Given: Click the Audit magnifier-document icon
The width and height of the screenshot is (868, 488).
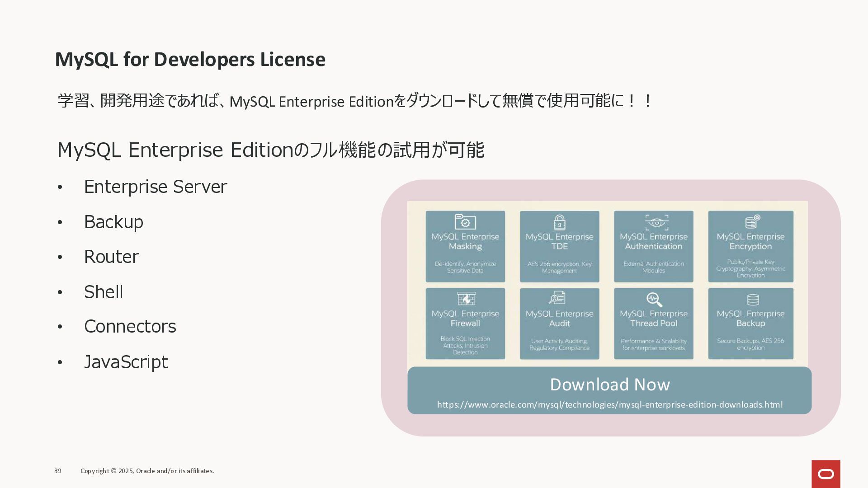Looking at the screenshot, I should click(x=557, y=298).
